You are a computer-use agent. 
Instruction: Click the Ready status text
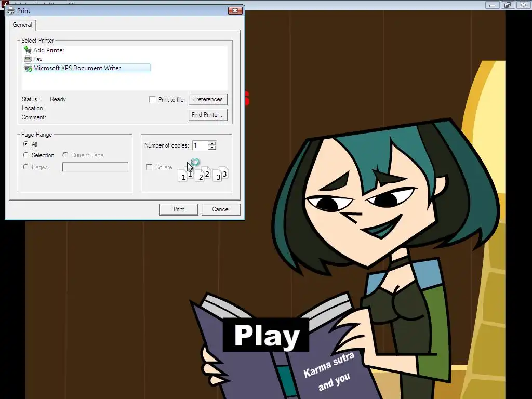click(x=58, y=99)
